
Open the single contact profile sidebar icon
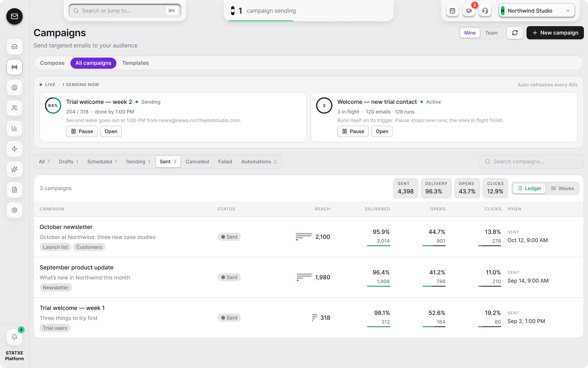coord(14,87)
